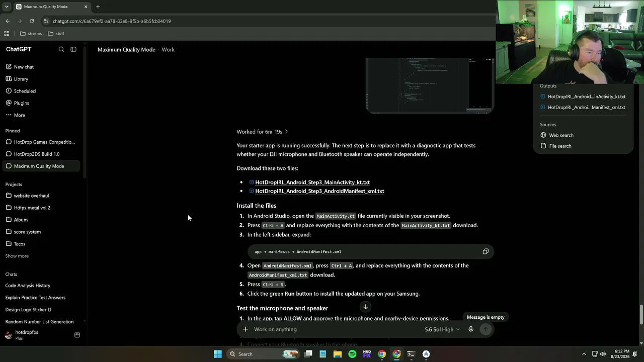Open Spotify from the taskbar
This screenshot has height=362, width=644.
[352, 354]
